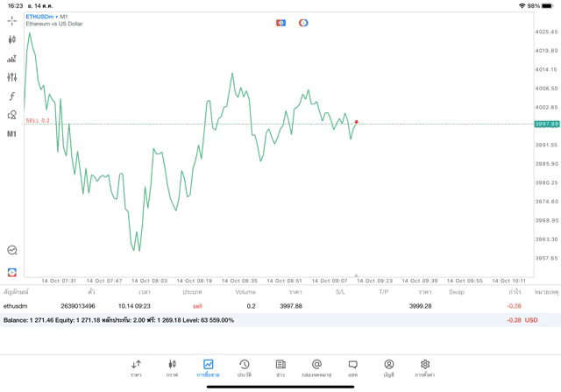Viewport: 561px width, 392px height.
Task: Open the mailbox @ tab
Action: tap(316, 368)
